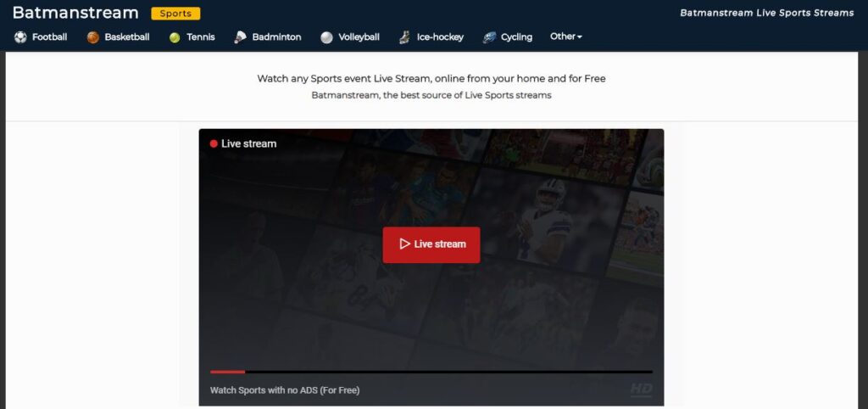868x409 pixels.
Task: Select Ice-hockey in the navigation bar
Action: [x=440, y=37]
